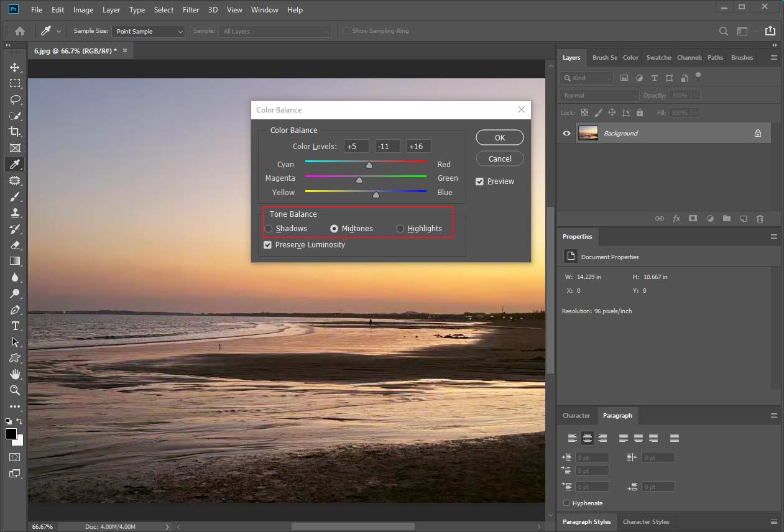Viewport: 784px width, 532px height.
Task: Add a layer mask from the Layers panel
Action: point(693,218)
